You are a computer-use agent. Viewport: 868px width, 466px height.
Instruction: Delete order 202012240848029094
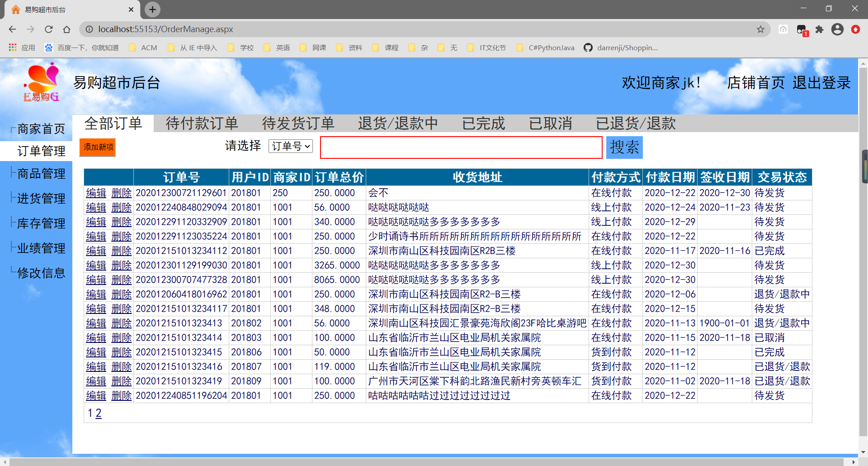pos(122,208)
